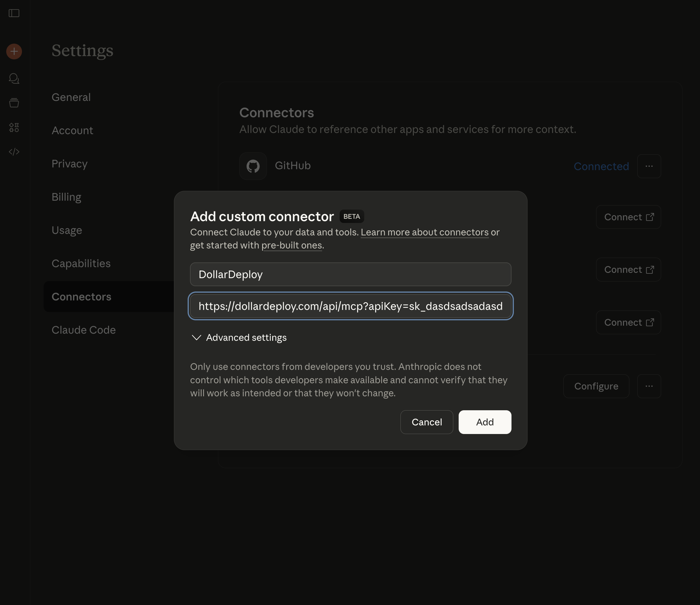700x605 pixels.
Task: Open more options beside Configure button
Action: 649,386
